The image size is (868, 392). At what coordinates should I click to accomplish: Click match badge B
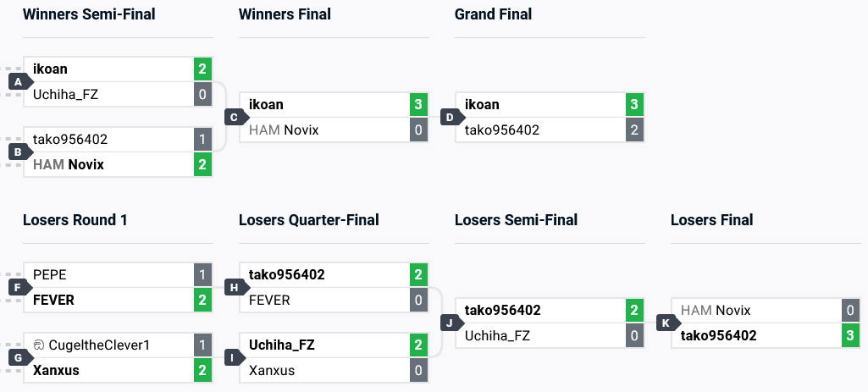click(17, 152)
